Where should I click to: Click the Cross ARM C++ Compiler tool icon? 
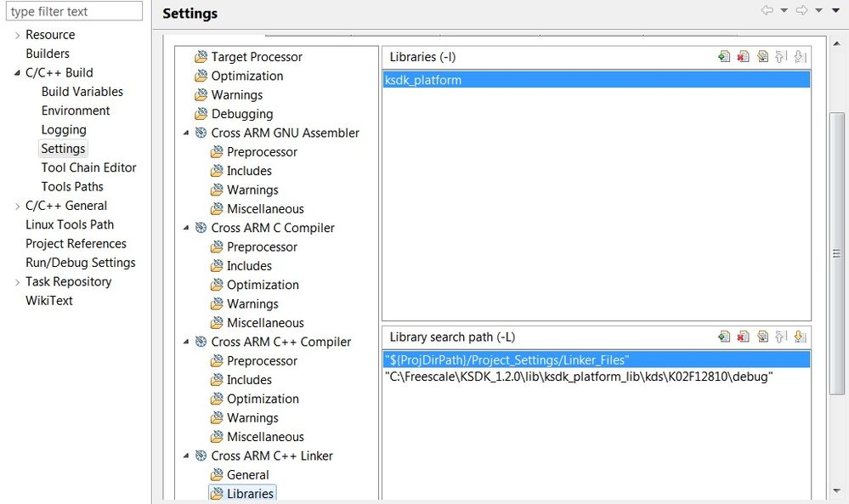tap(201, 342)
